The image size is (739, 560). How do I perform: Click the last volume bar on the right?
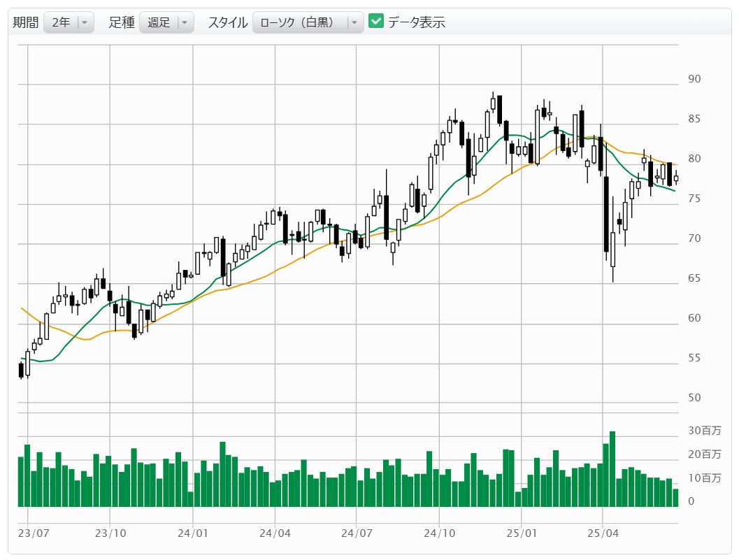tap(675, 497)
